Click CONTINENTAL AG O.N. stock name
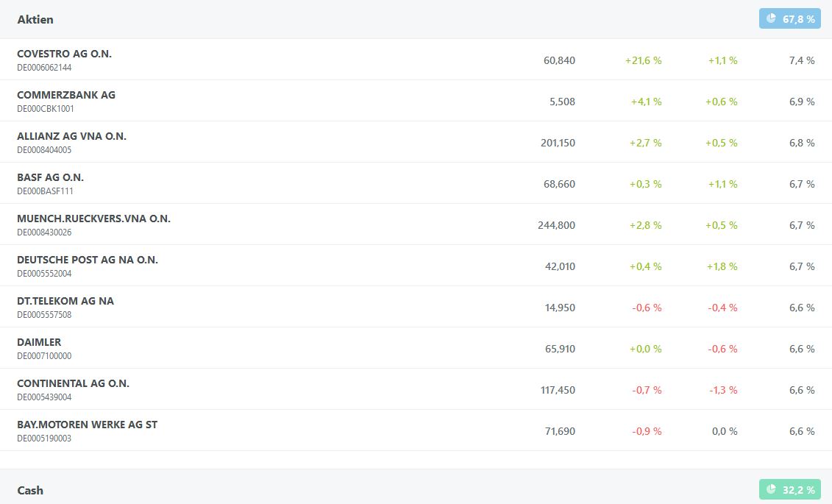The height and width of the screenshot is (504, 832). pos(73,383)
